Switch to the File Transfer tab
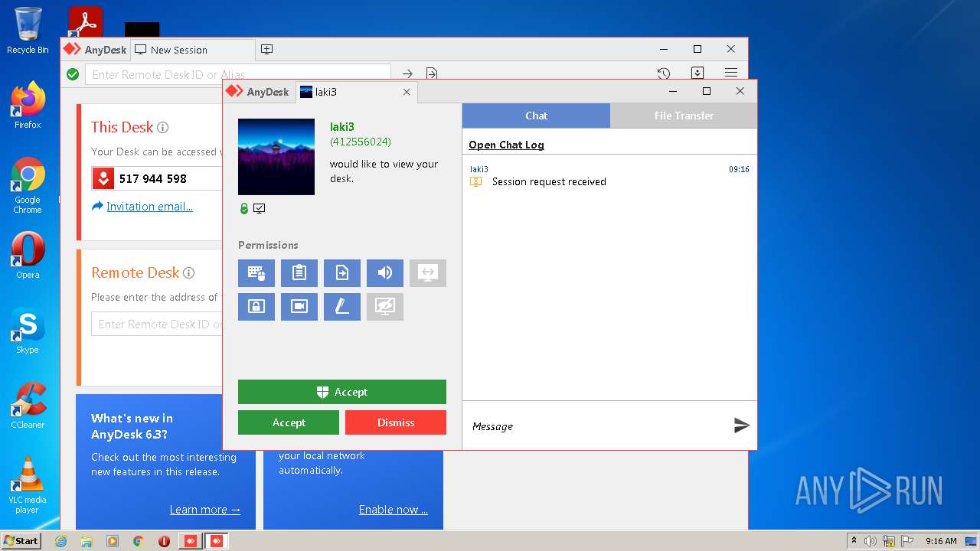 (x=684, y=116)
